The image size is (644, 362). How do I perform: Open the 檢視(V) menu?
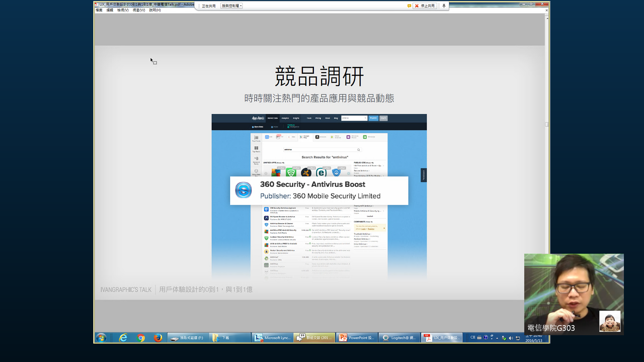click(123, 10)
